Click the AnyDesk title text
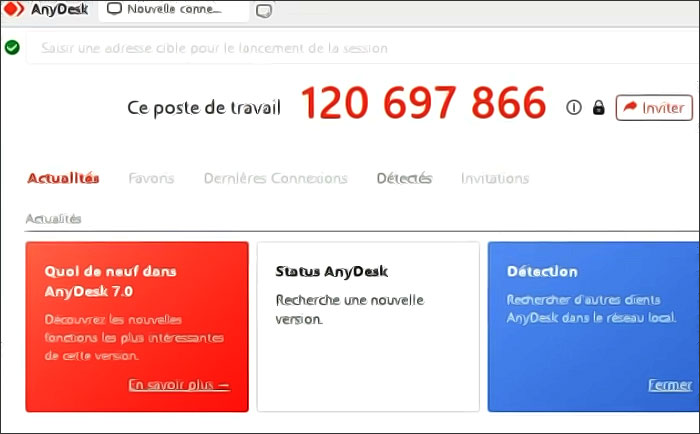 (x=59, y=9)
